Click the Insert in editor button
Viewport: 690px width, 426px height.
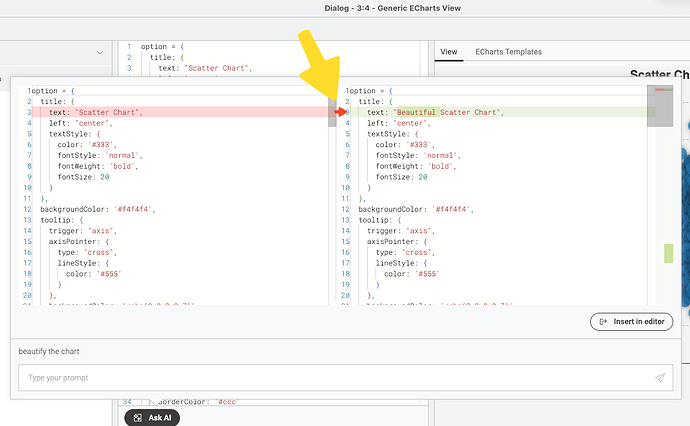(x=631, y=322)
